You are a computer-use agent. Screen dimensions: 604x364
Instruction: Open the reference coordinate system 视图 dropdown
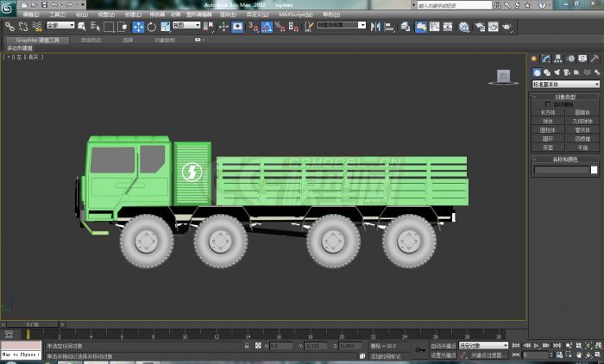[186, 25]
